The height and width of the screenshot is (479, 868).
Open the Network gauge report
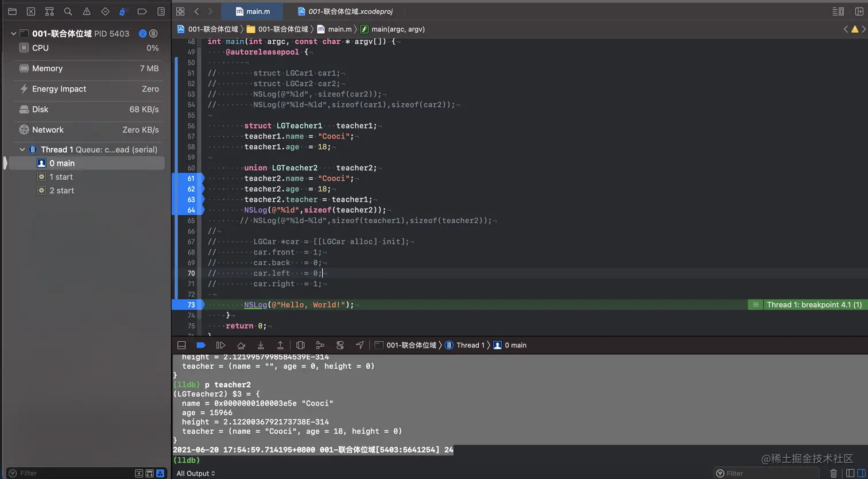pos(88,130)
